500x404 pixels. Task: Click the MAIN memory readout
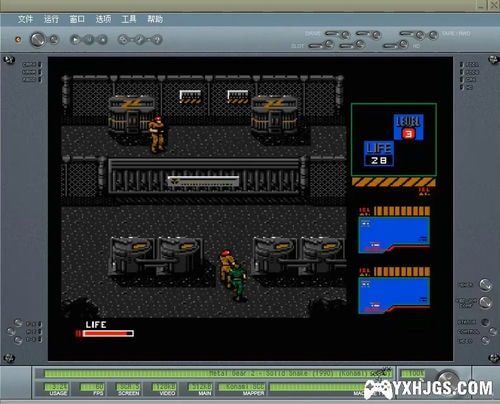pyautogui.click(x=200, y=387)
